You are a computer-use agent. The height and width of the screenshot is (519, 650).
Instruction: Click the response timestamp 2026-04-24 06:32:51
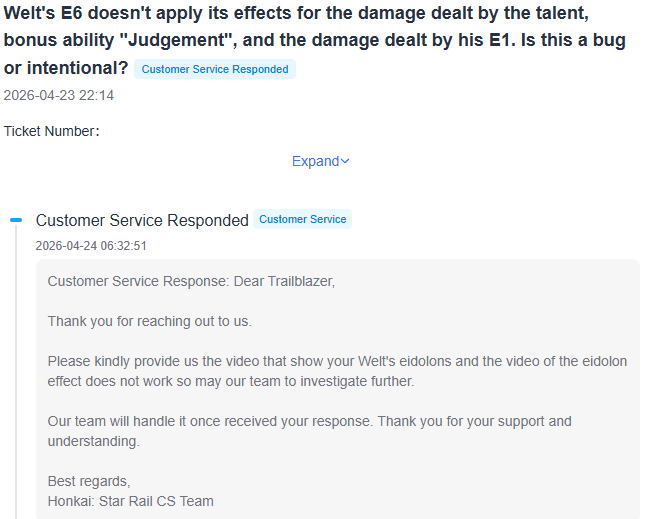91,246
